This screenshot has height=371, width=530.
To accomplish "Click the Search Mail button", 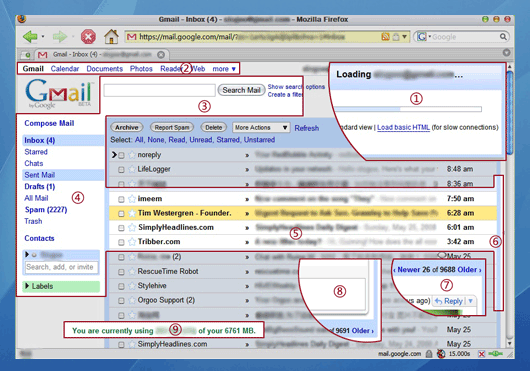I will (x=241, y=90).
